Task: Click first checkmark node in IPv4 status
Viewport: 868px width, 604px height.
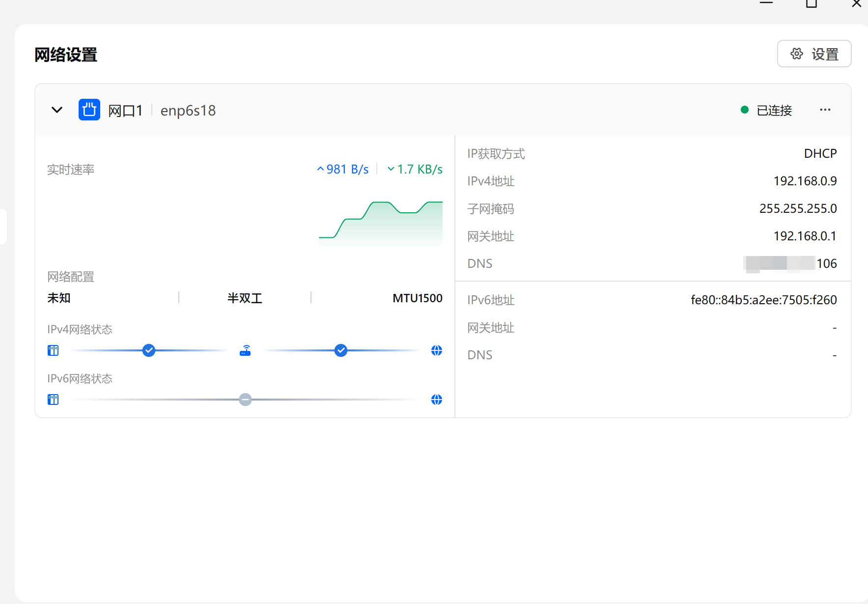Action: [x=149, y=350]
